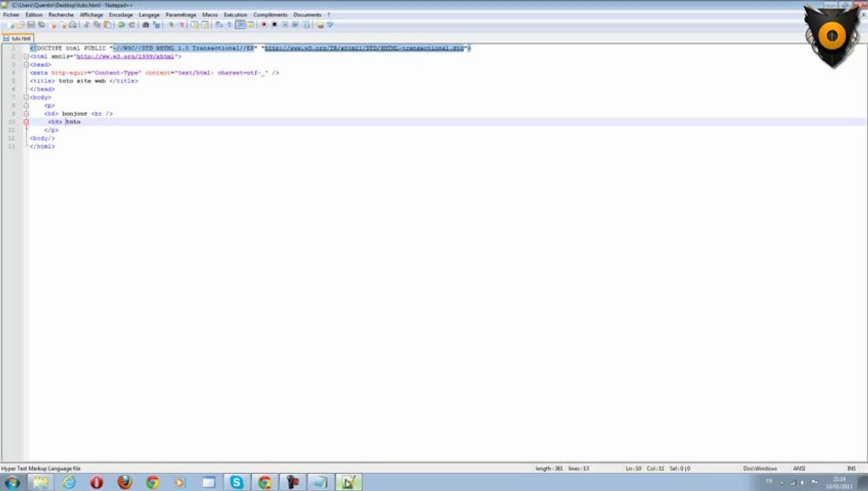
Task: Toggle the Word wrap toolbar button
Action: coord(218,25)
